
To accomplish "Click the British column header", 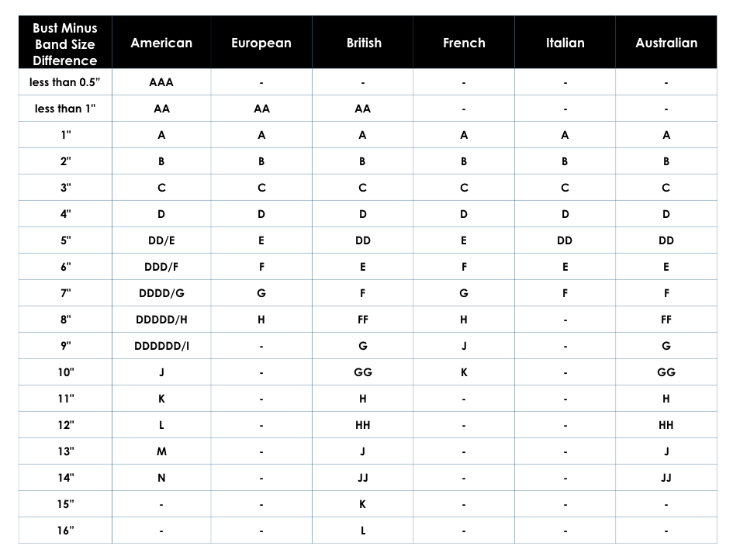I will point(364,43).
